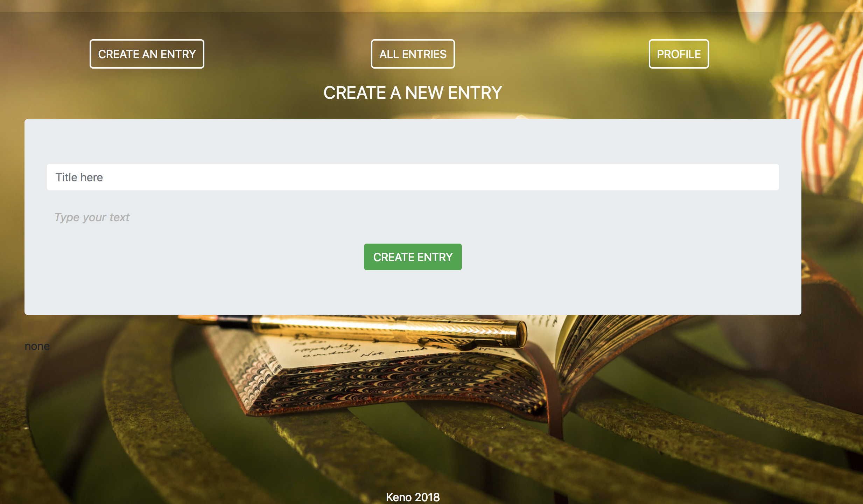Select the Create An Entry navigation tab

147,54
